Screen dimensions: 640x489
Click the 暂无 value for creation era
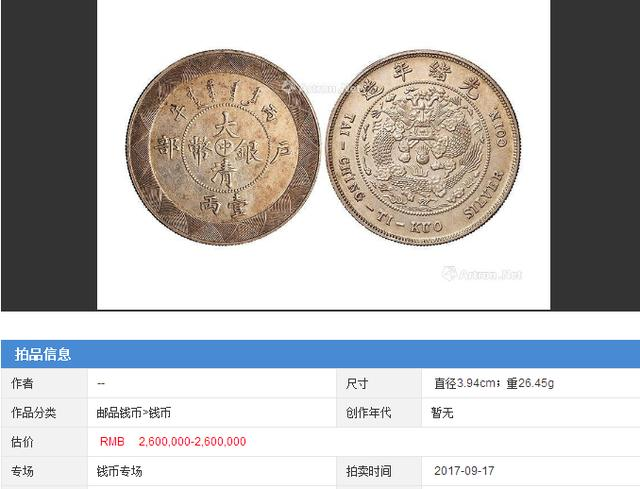pos(442,413)
